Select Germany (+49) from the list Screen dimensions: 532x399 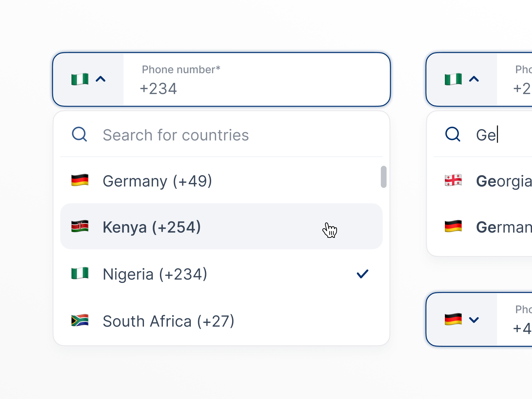pos(157,181)
